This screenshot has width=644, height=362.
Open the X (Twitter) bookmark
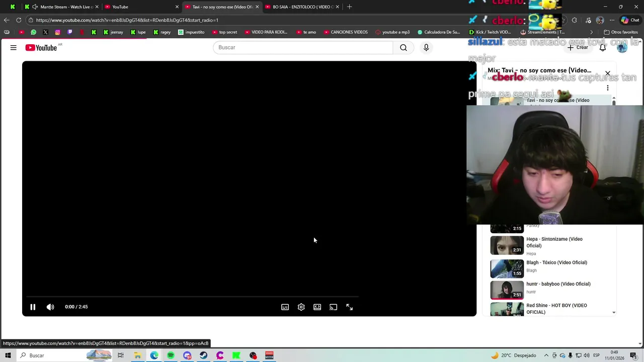(45, 32)
